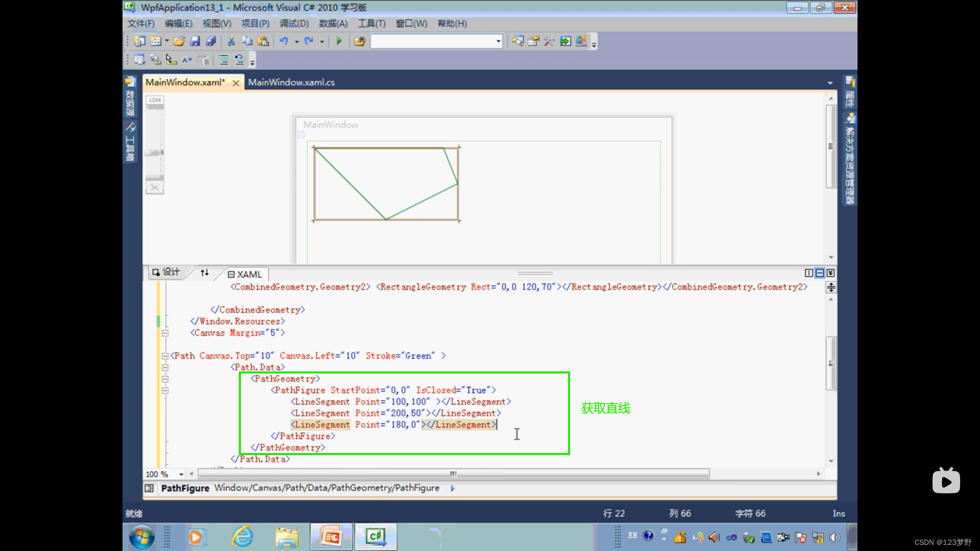The width and height of the screenshot is (980, 551).
Task: Open the 帮助(H) menu
Action: tap(452, 23)
